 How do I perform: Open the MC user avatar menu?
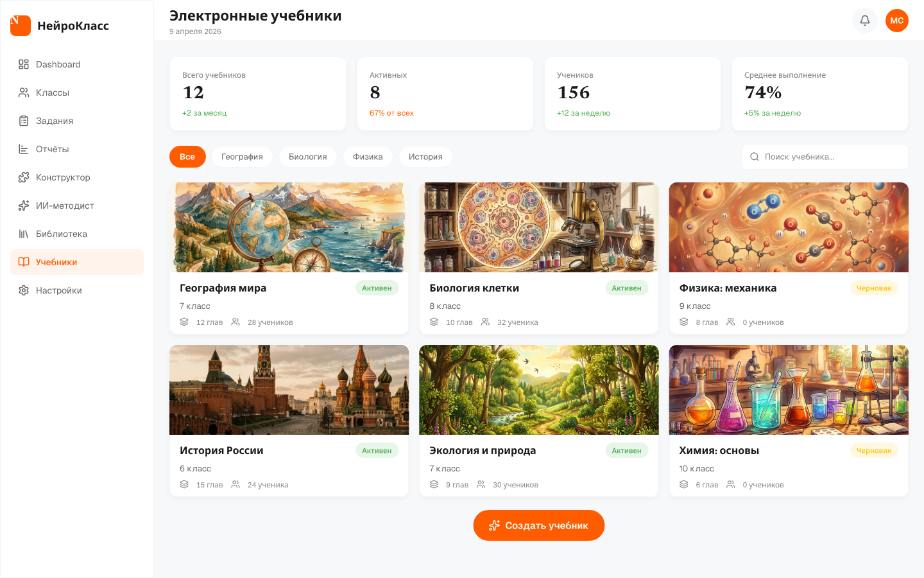896,21
